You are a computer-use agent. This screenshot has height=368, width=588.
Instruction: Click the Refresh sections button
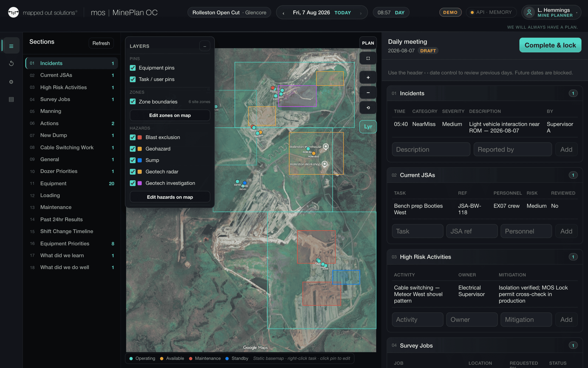pyautogui.click(x=101, y=43)
